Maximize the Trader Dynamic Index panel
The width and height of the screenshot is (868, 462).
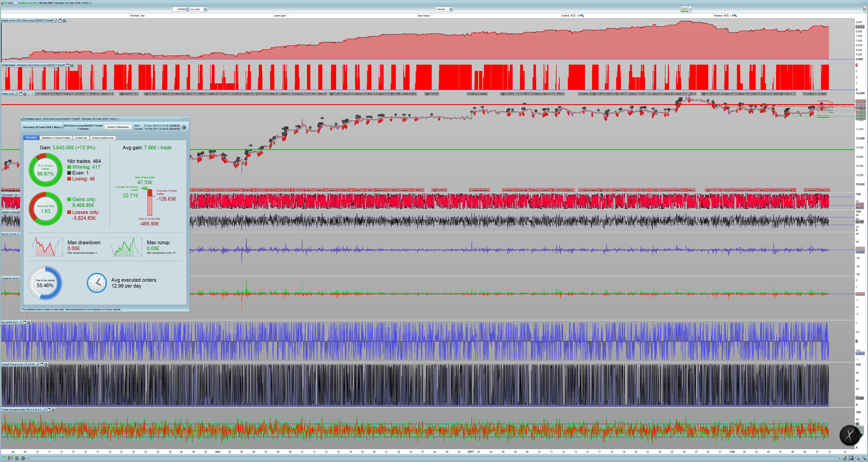pyautogui.click(x=49, y=410)
